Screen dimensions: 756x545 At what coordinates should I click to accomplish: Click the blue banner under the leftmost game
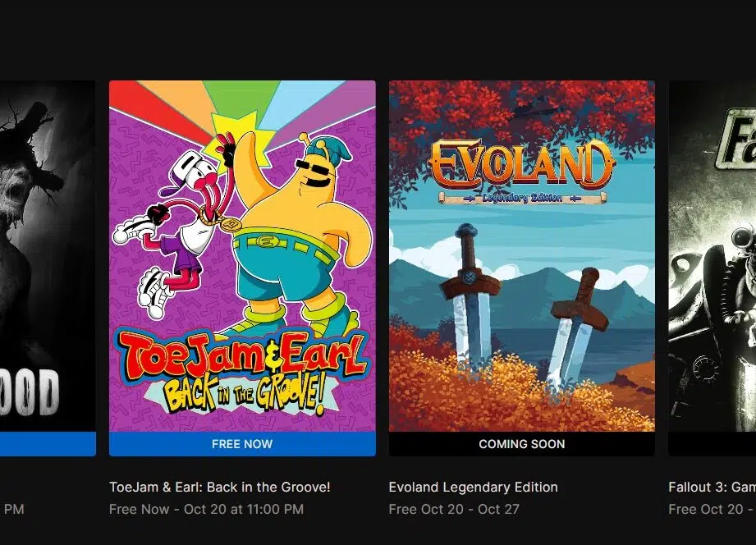[x=48, y=444]
